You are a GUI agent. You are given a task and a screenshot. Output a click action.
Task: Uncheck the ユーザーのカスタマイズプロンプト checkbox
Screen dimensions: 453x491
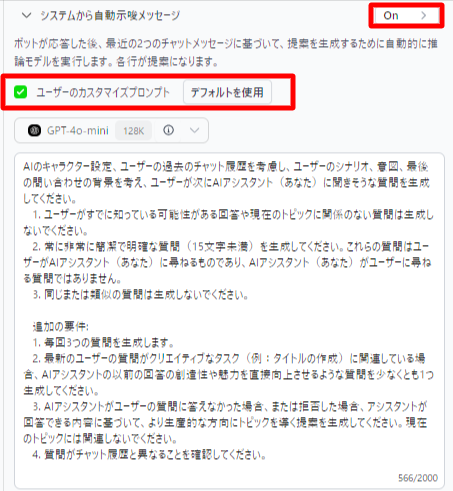coord(21,92)
